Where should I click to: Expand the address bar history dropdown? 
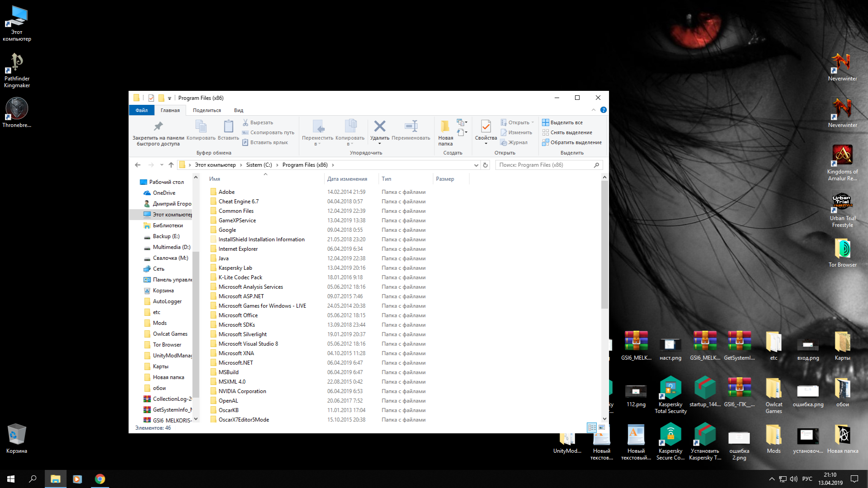pos(476,165)
